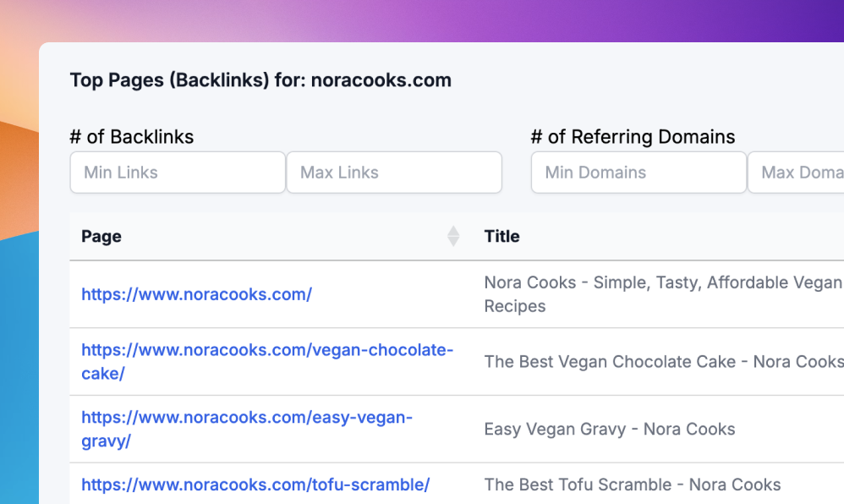Click the ascending sort arrow in Page column
Screen dimensions: 844x504
click(x=453, y=231)
